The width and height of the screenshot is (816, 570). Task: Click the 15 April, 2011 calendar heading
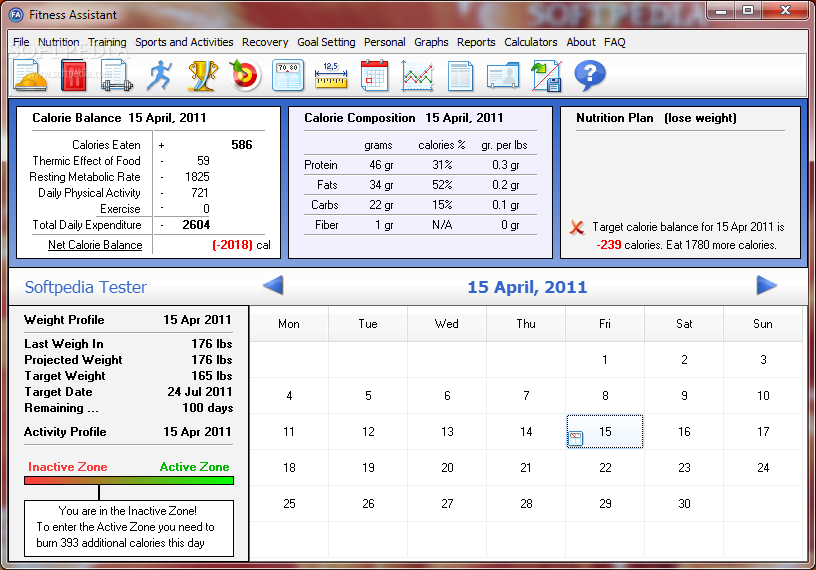point(527,287)
